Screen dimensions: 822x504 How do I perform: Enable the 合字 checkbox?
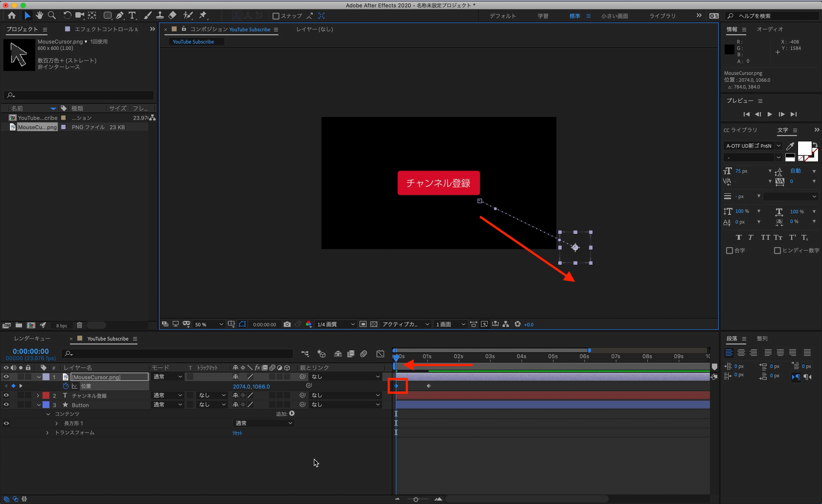[x=730, y=251]
